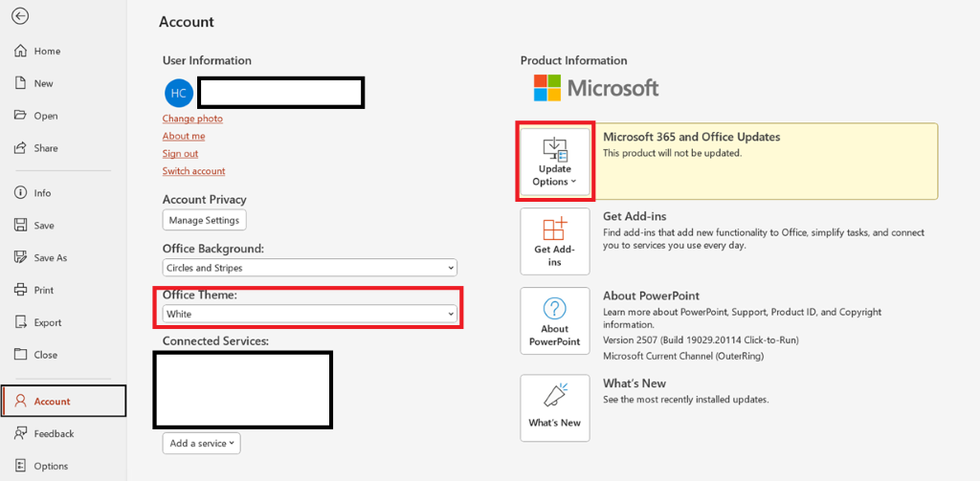Open the What's New updates button
980x481 pixels.
pos(555,408)
